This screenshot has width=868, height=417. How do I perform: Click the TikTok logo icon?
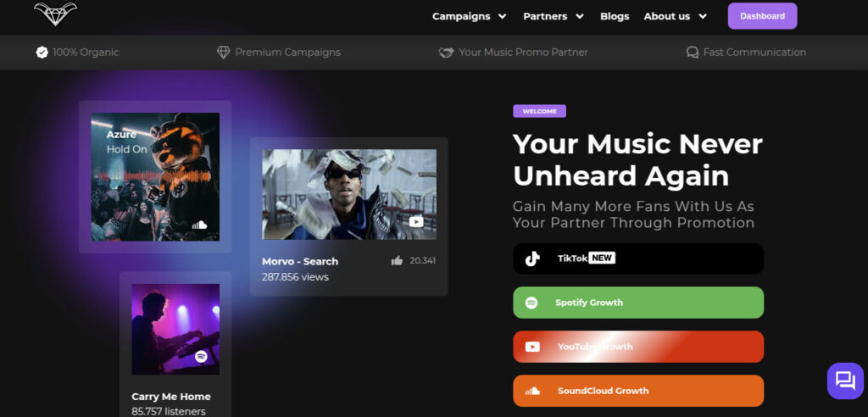tap(532, 259)
